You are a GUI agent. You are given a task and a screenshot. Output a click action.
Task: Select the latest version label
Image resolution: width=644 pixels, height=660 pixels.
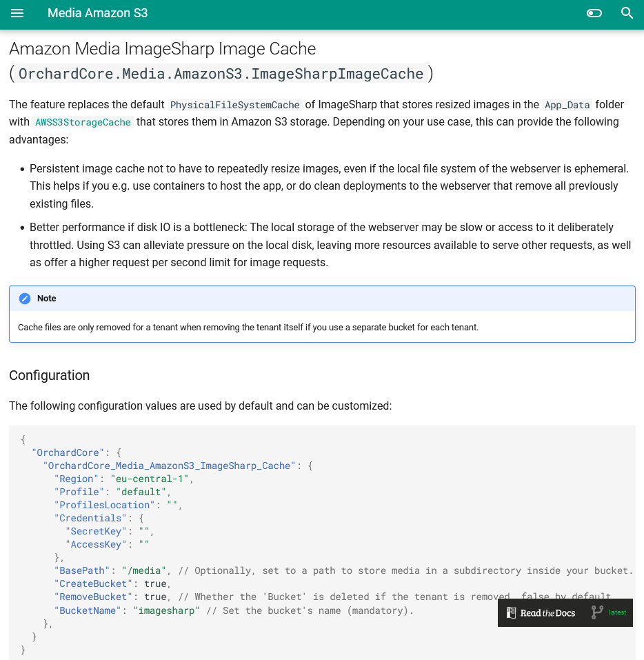point(617,612)
